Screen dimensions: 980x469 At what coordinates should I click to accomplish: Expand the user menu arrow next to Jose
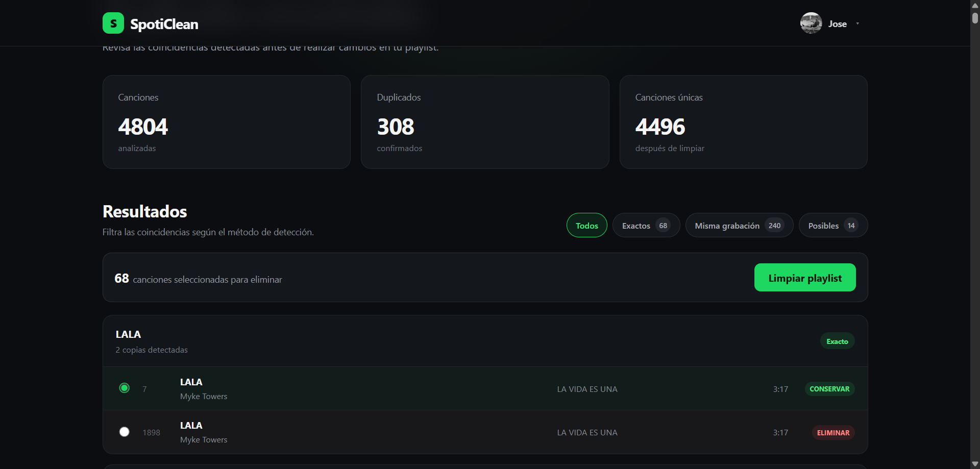pos(857,23)
